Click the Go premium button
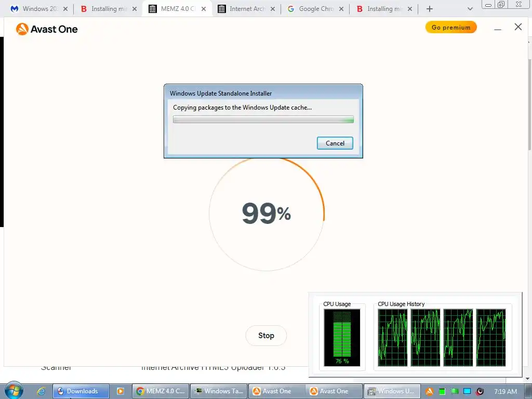 (x=451, y=28)
